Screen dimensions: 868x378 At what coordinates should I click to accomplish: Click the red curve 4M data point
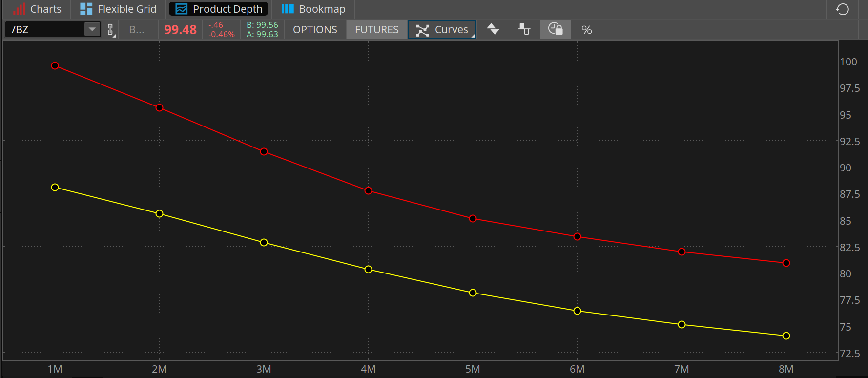[x=369, y=191]
